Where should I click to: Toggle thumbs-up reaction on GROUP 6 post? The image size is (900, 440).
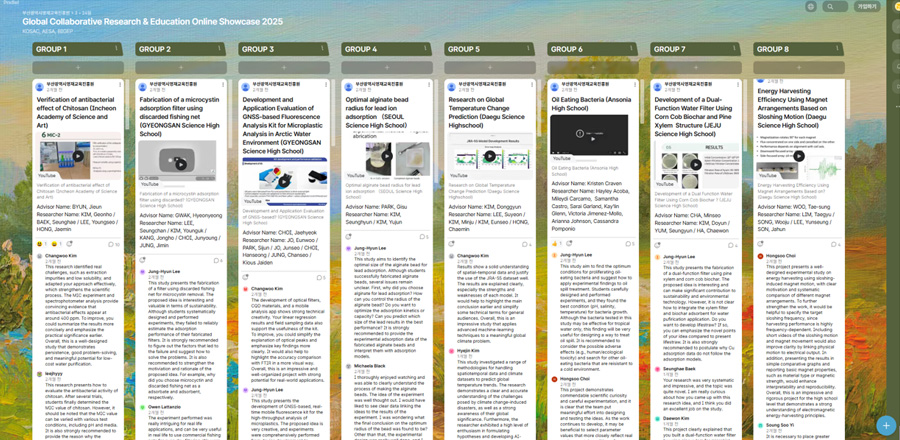click(556, 243)
